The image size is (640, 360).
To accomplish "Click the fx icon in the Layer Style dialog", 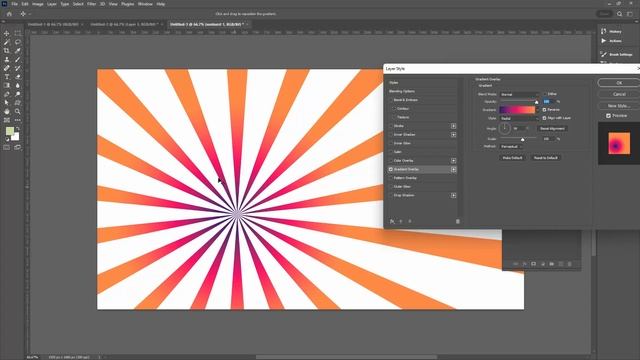I will pos(392,221).
